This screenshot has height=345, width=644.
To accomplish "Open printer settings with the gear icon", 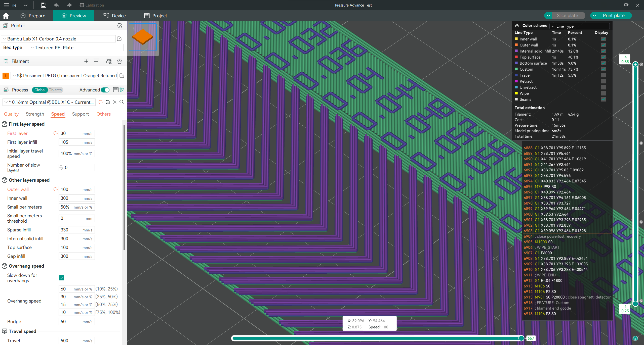I will [x=120, y=26].
